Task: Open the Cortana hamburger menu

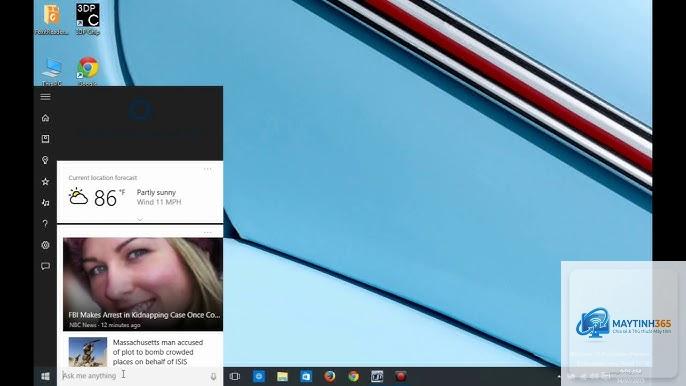Action: pos(46,97)
